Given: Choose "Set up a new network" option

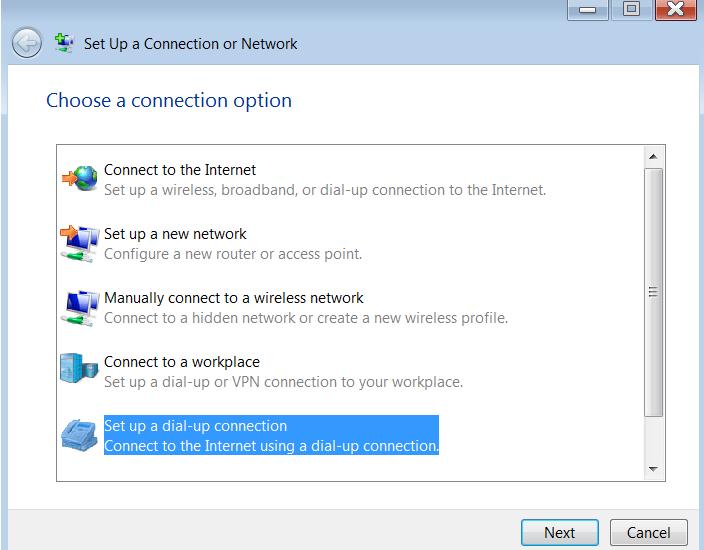Looking at the screenshot, I should [x=233, y=244].
